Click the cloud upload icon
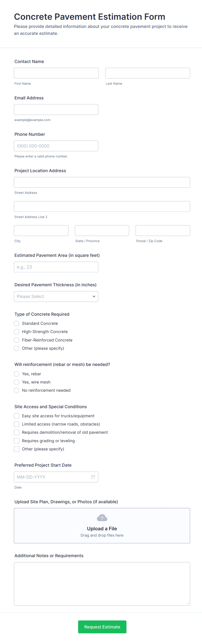The width and height of the screenshot is (202, 644). (x=102, y=518)
